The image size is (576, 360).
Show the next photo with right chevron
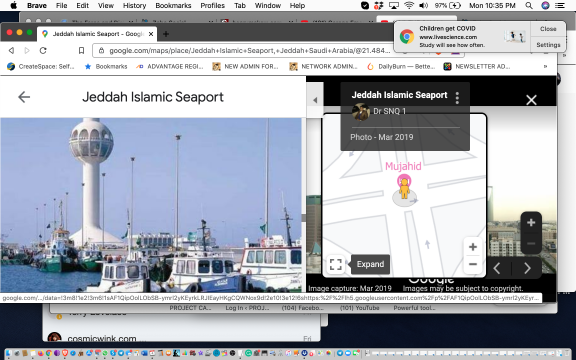tap(527, 268)
